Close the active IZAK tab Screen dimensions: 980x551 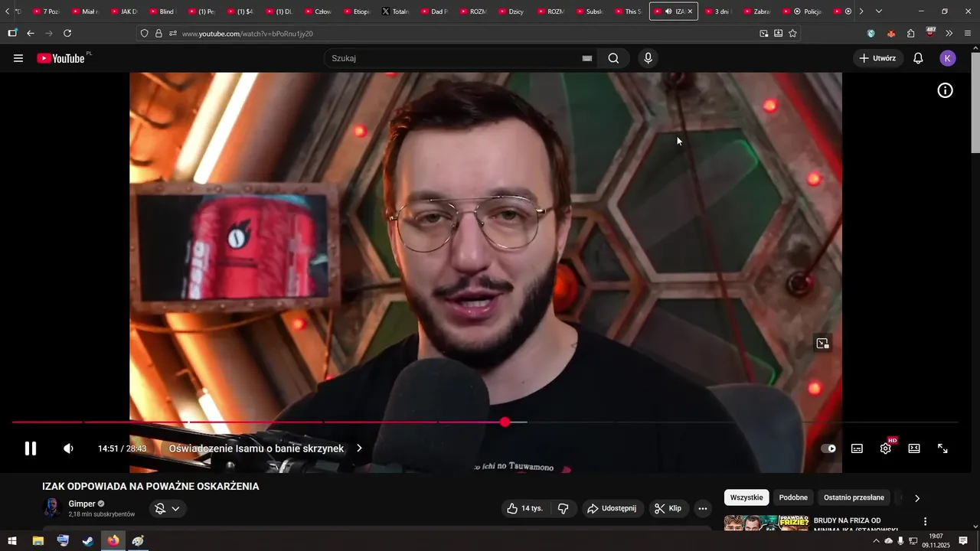pyautogui.click(x=690, y=11)
